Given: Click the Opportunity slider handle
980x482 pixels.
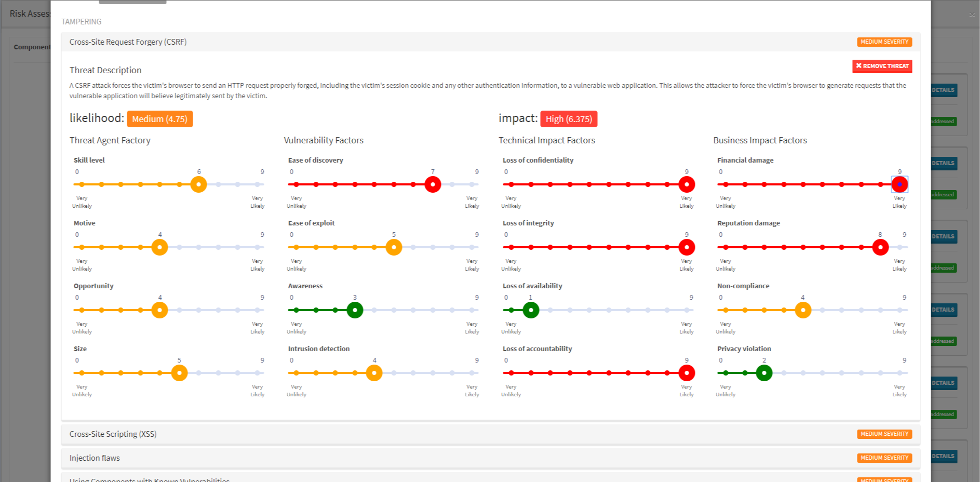Looking at the screenshot, I should point(159,310).
